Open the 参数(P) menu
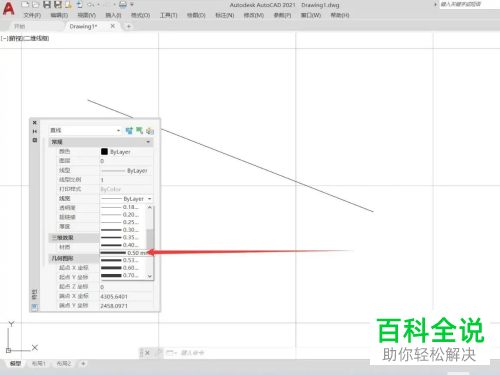The width and height of the screenshot is (500, 375). pyautogui.click(x=282, y=15)
